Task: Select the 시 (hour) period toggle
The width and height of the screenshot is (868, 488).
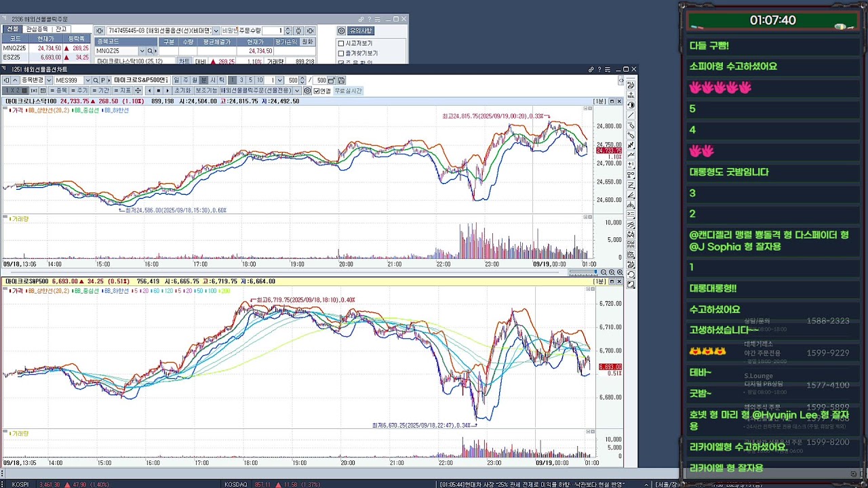Action: tap(213, 80)
